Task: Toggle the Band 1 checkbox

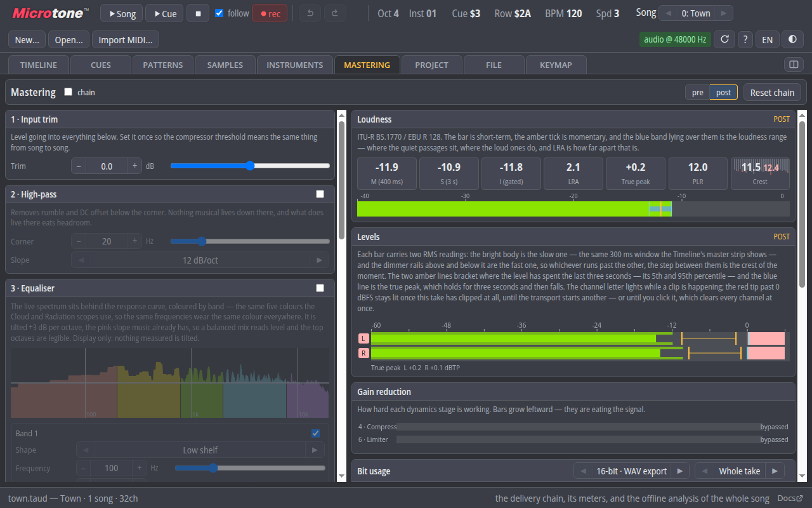Action: 316,433
